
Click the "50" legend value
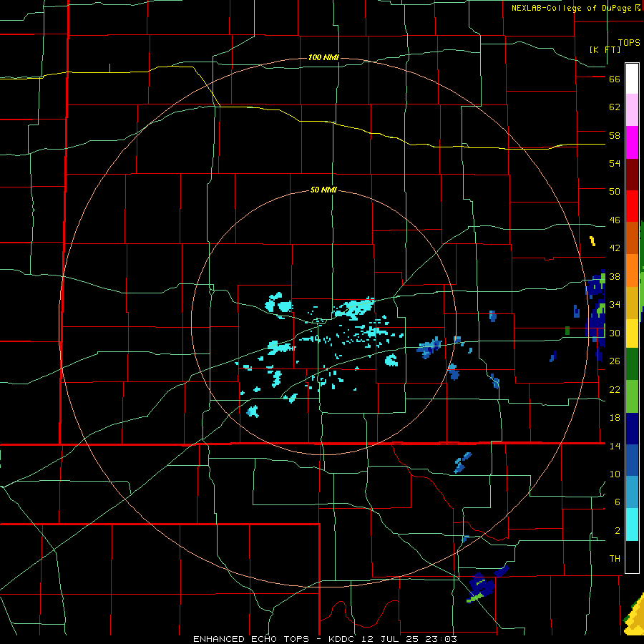615,192
